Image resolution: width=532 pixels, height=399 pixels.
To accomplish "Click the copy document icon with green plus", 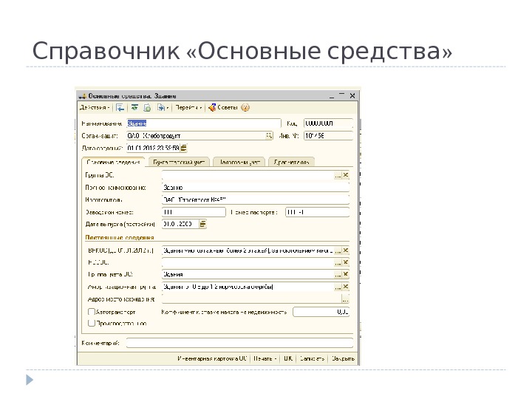I will point(147,108).
